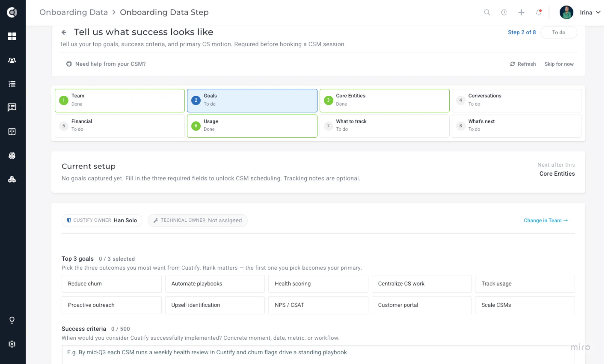Click the lightbulb ideas icon
This screenshot has width=604, height=364.
click(x=12, y=320)
